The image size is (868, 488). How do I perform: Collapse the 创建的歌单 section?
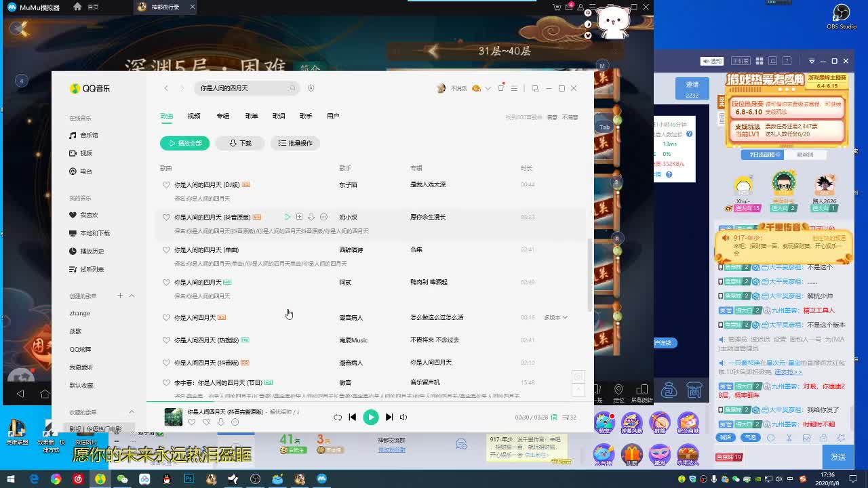tap(132, 296)
